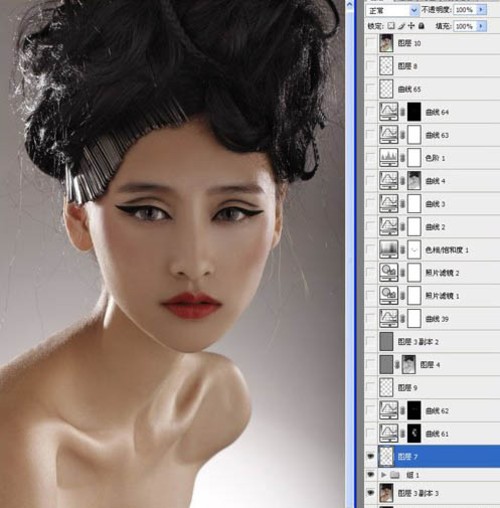Screen dimensions: 500x508
Task: Toggle lock image pixels brush icon
Action: pyautogui.click(x=402, y=26)
